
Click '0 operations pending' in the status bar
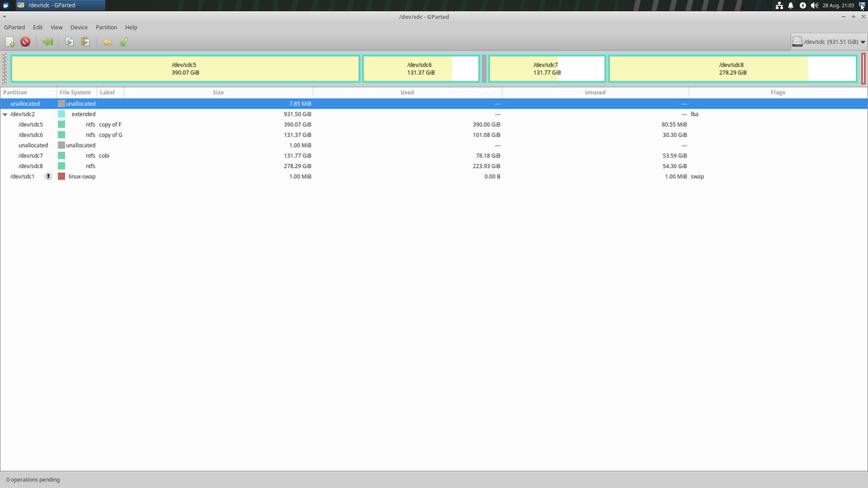tap(33, 480)
